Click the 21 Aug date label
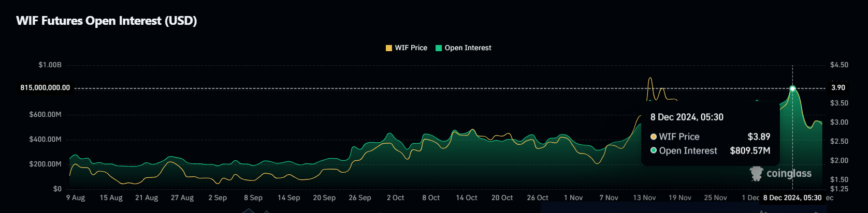This screenshot has height=213, width=868. tap(147, 197)
